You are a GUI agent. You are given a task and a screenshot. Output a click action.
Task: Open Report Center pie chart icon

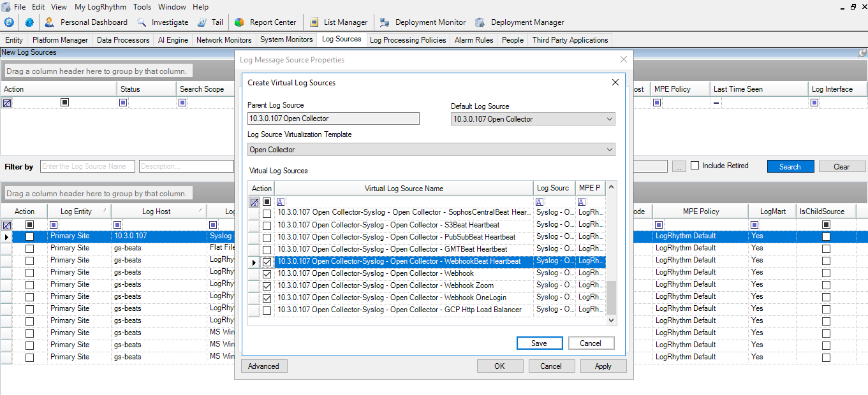pos(239,22)
